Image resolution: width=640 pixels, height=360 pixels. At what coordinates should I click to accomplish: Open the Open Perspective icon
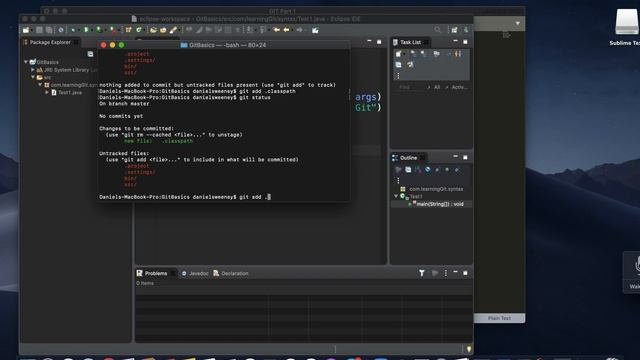pyautogui.click(x=454, y=30)
